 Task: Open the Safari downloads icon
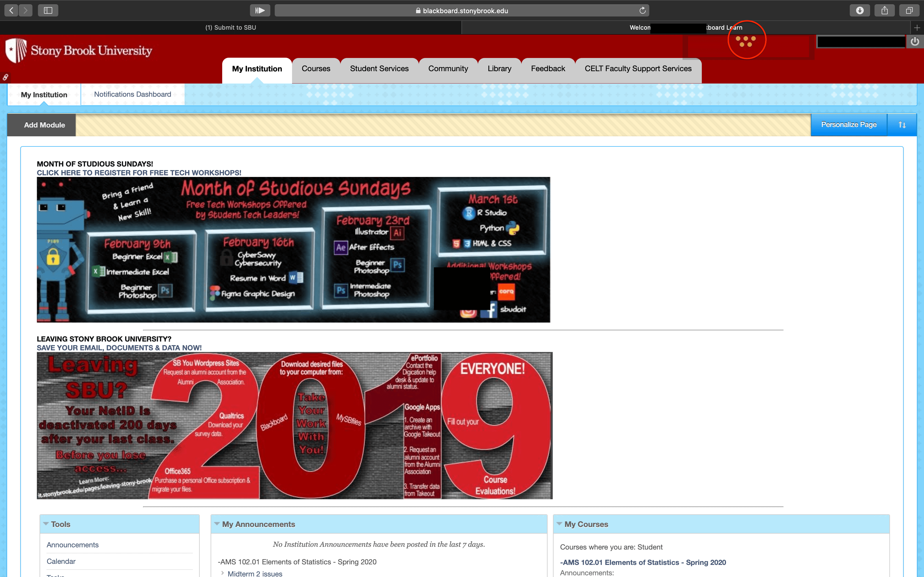[x=859, y=10]
